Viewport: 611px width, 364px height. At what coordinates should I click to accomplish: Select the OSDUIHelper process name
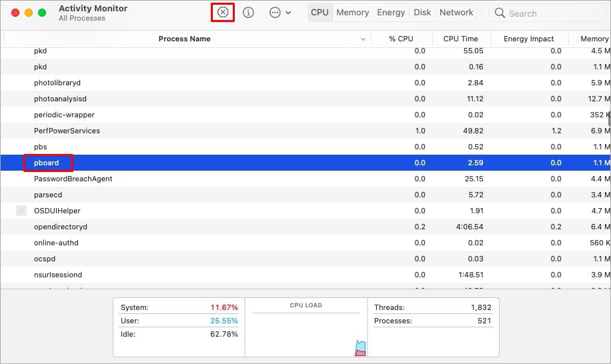point(57,211)
